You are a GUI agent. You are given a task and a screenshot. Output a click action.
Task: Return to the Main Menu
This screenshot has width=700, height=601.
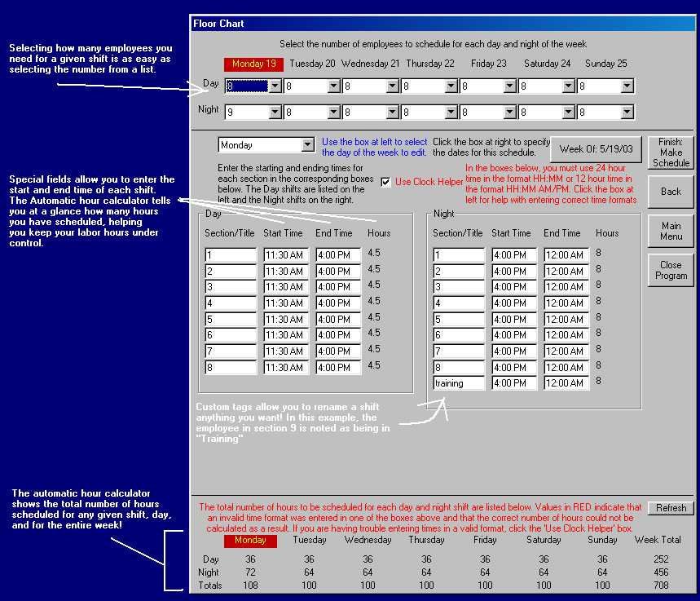tap(671, 231)
